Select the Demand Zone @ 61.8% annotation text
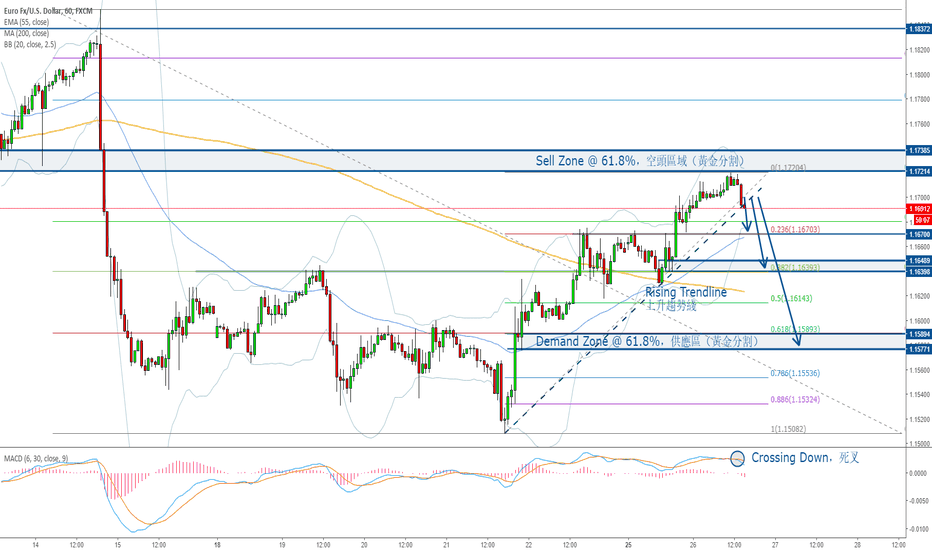 (647, 341)
